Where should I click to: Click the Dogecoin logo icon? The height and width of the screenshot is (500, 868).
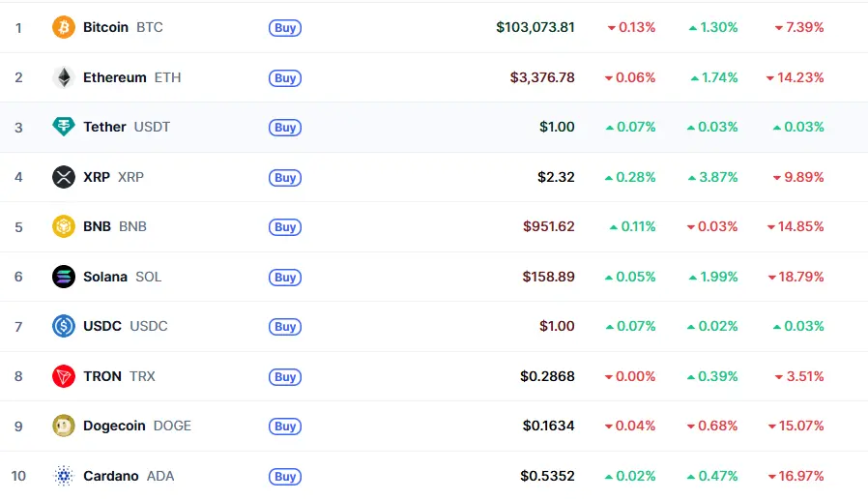pyautogui.click(x=64, y=426)
